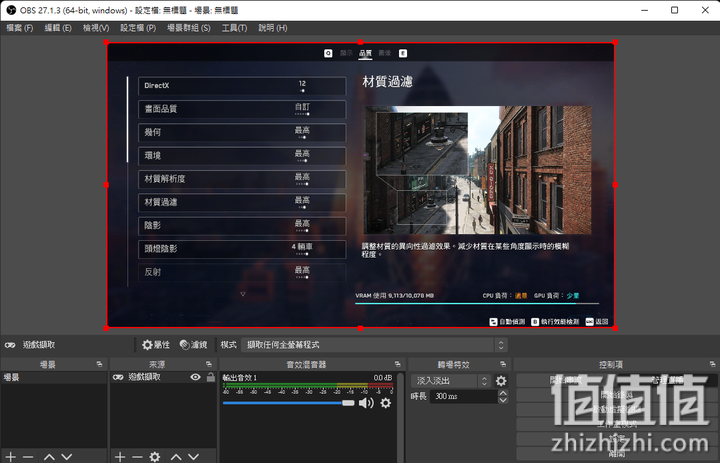Image resolution: width=720 pixels, height=463 pixels.
Task: Select 遊戲擷取 source in the sources list
Action: (x=144, y=377)
